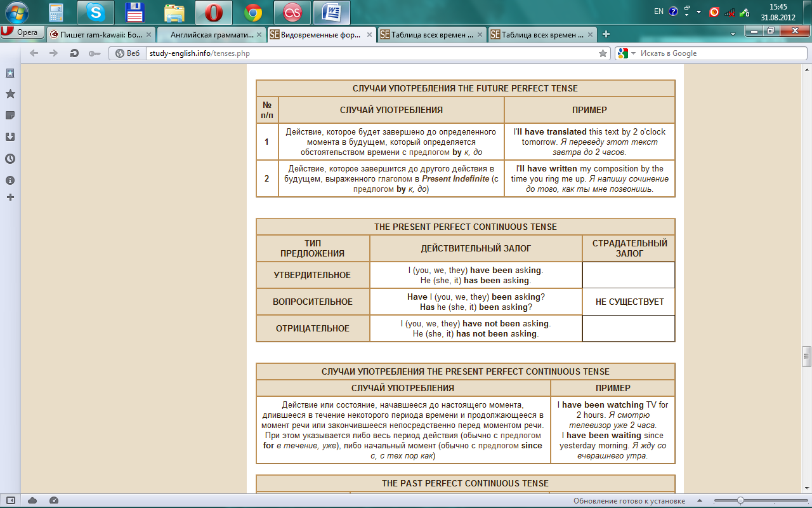Open the Last.fm app in taskbar
Image resolution: width=812 pixels, height=508 pixels.
[x=292, y=12]
